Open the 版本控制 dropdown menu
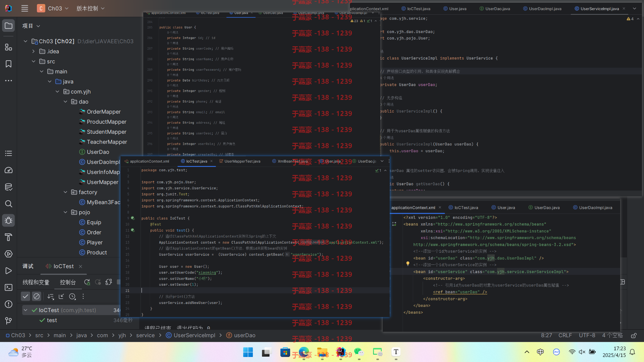644x362 pixels. click(91, 8)
